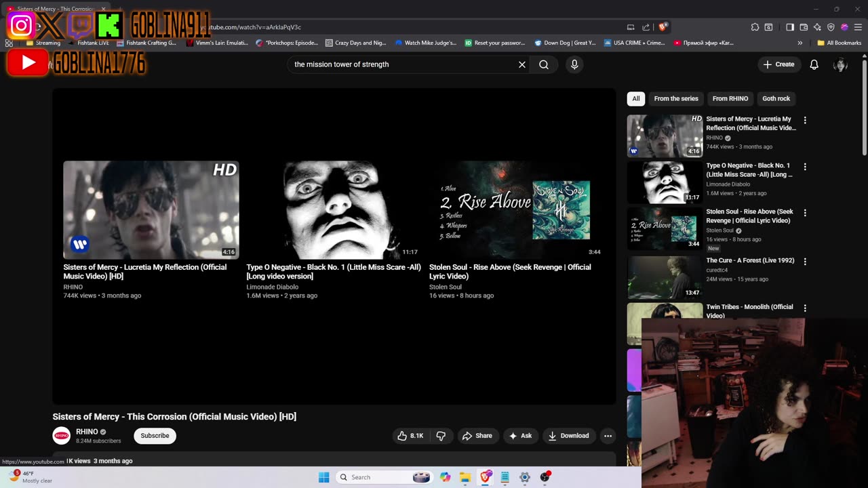Click the taskbar Search box
Viewport: 868px width, 488px height.
386,477
